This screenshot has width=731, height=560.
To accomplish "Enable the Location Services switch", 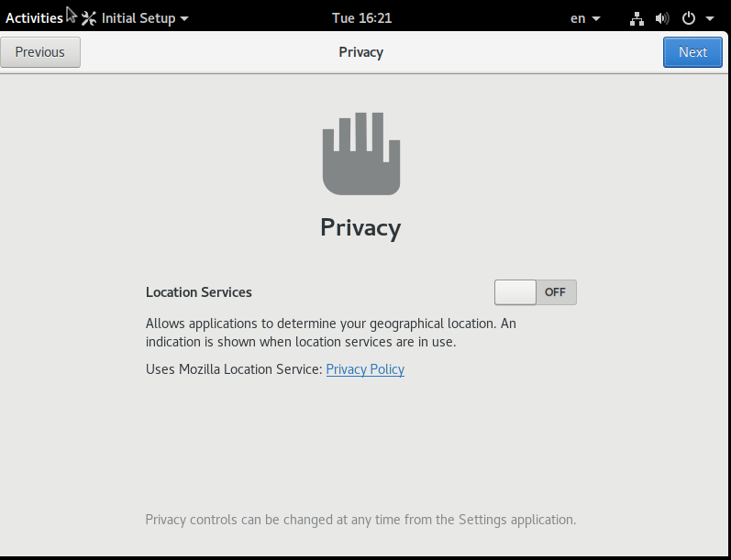I will tap(535, 292).
